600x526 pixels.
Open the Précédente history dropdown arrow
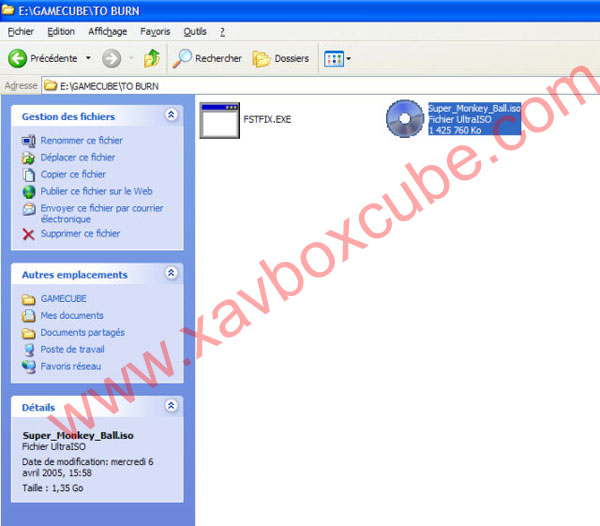coord(88,59)
